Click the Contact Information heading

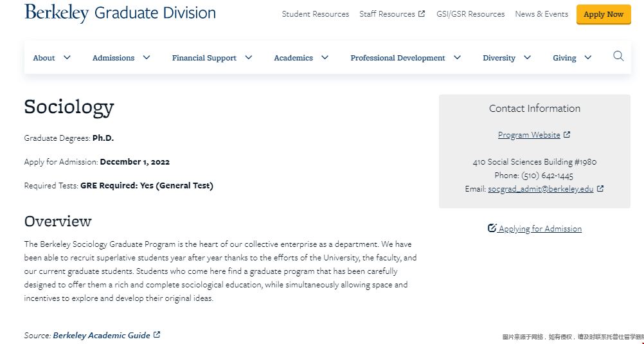(x=534, y=109)
